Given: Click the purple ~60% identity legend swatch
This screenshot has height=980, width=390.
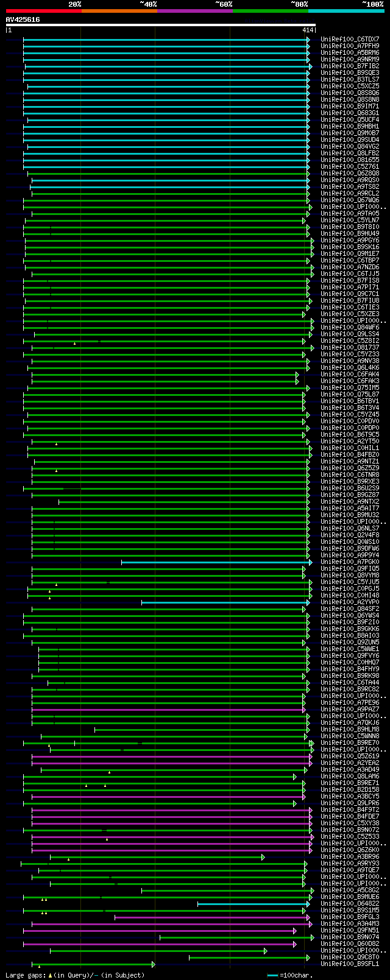Looking at the screenshot, I should [x=195, y=10].
